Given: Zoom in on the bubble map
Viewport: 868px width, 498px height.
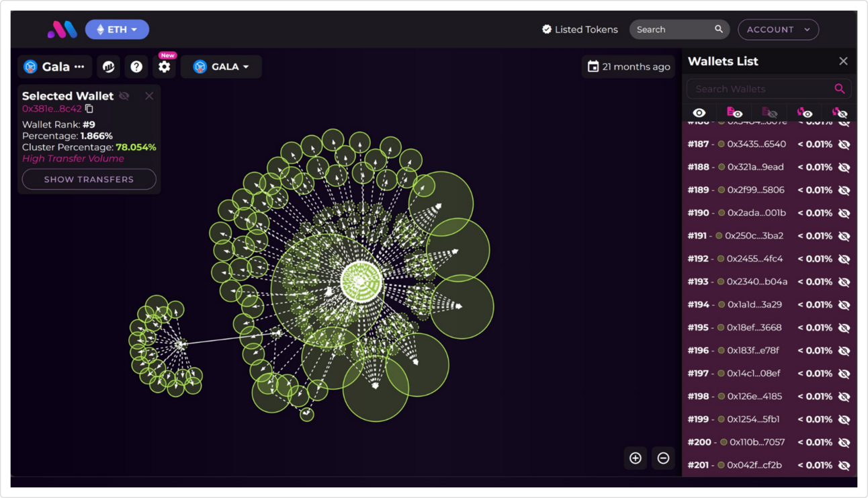Looking at the screenshot, I should [635, 458].
